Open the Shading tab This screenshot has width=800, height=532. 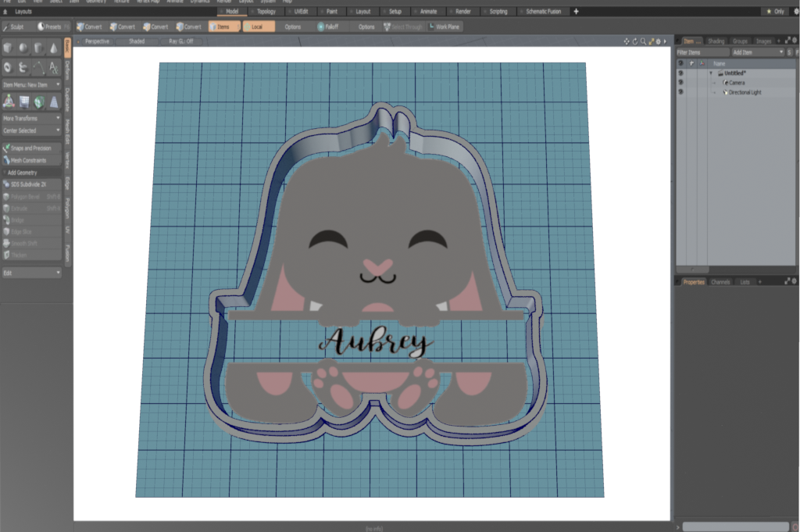716,41
